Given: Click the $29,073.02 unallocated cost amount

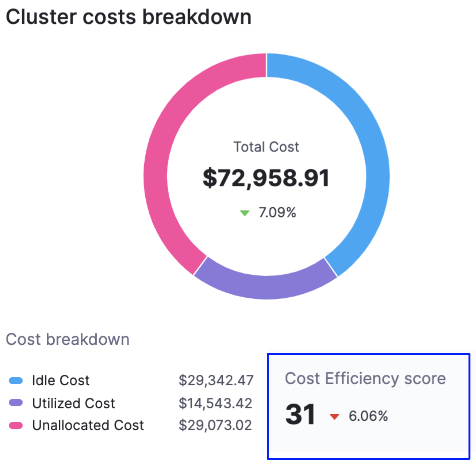Looking at the screenshot, I should pos(215,425).
